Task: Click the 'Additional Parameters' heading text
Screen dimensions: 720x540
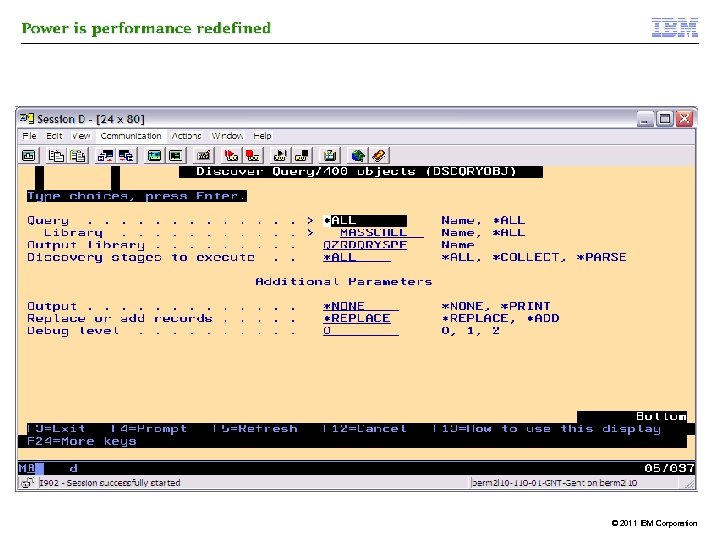Action: tap(343, 281)
